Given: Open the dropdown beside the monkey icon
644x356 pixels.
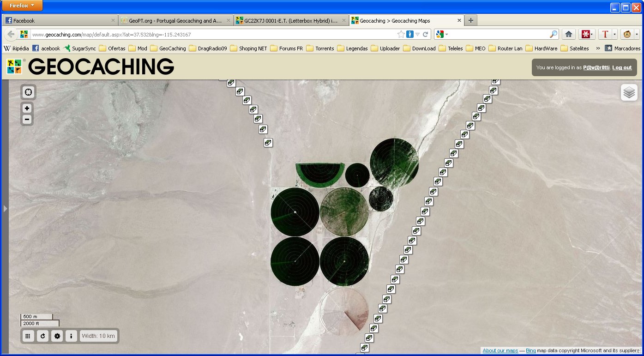Looking at the screenshot, I should pyautogui.click(x=637, y=34).
